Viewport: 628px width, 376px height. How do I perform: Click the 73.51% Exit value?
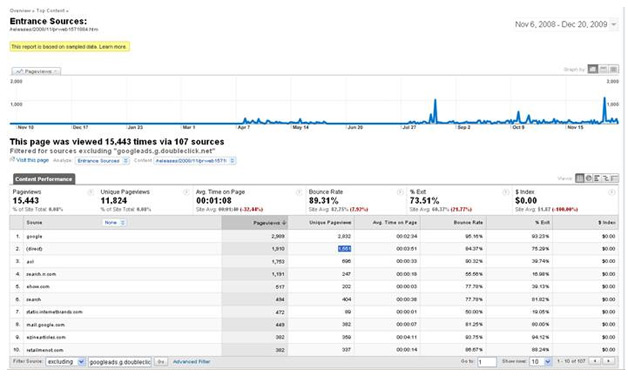click(x=425, y=201)
